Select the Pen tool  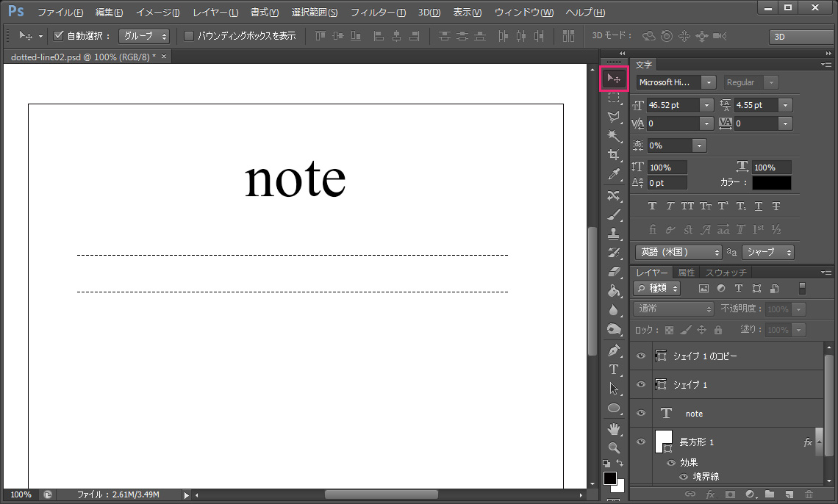tap(614, 350)
